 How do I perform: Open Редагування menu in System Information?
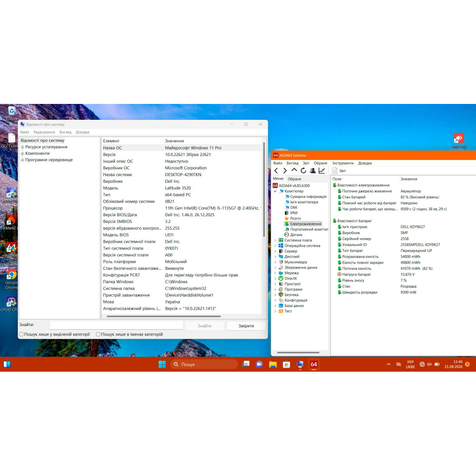click(x=44, y=132)
